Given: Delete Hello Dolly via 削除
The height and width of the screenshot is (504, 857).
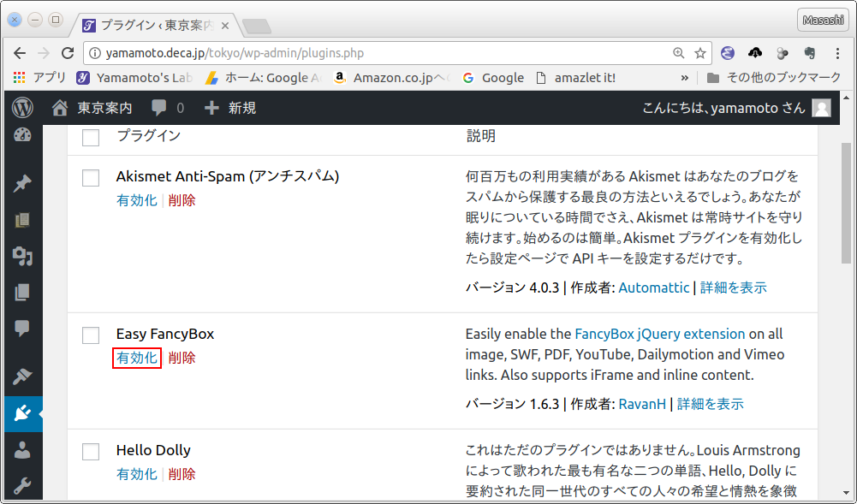Looking at the screenshot, I should pyautogui.click(x=182, y=474).
